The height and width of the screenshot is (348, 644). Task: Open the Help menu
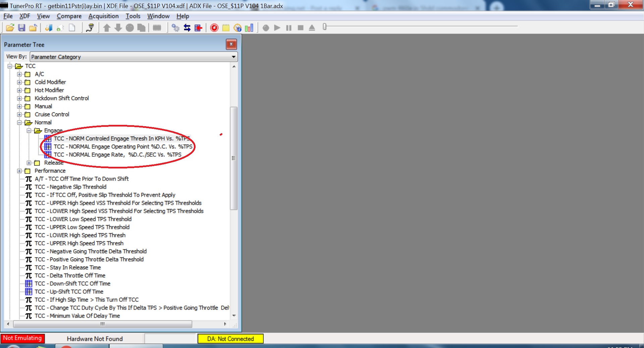click(x=183, y=16)
